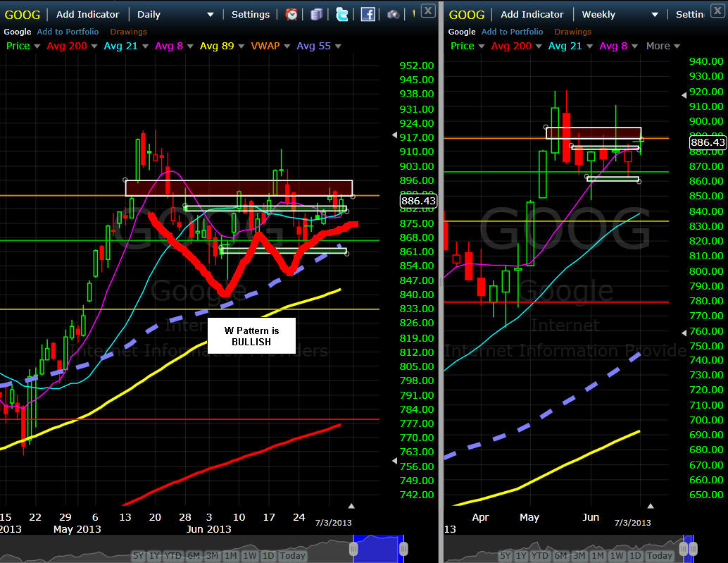The height and width of the screenshot is (563, 728).
Task: Open Drawings on the Daily chart
Action: click(x=129, y=32)
